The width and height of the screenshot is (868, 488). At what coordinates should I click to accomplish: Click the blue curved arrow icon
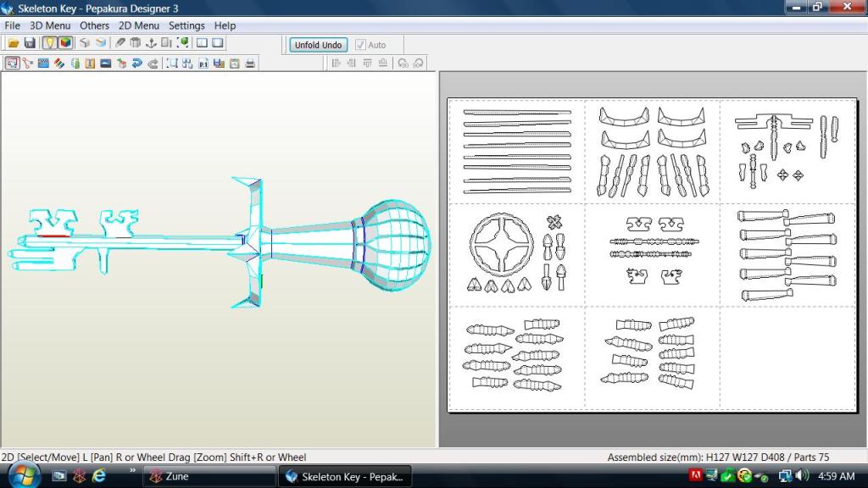pyautogui.click(x=136, y=63)
